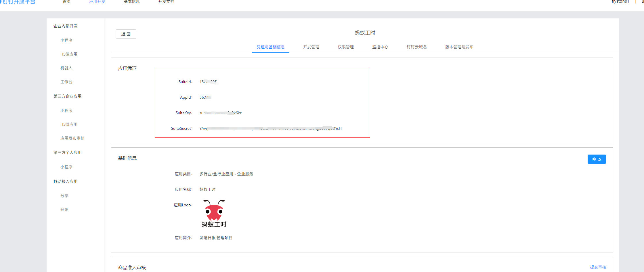Select 小程序 under 第三方个人应用
Image resolution: width=644 pixels, height=272 pixels.
tap(66, 167)
